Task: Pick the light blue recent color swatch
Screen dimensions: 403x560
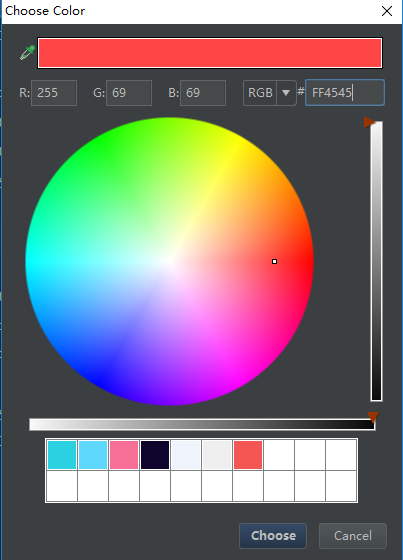Action: click(93, 455)
